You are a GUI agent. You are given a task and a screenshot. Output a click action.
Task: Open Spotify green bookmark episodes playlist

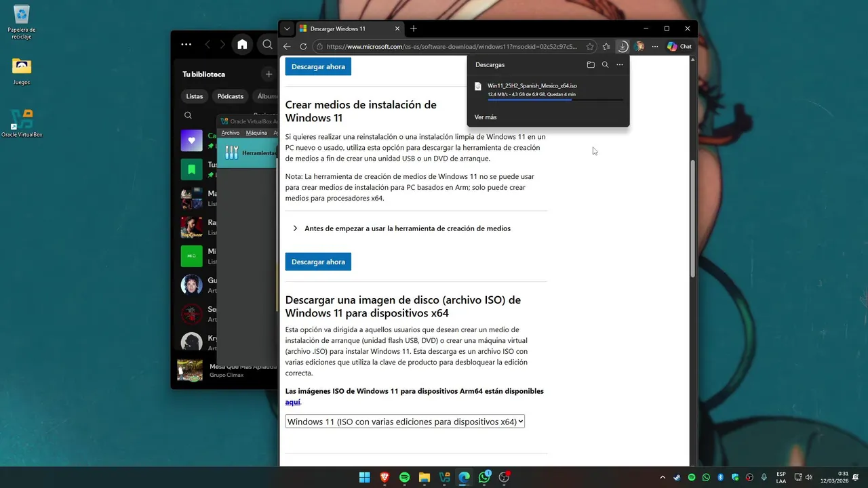191,169
